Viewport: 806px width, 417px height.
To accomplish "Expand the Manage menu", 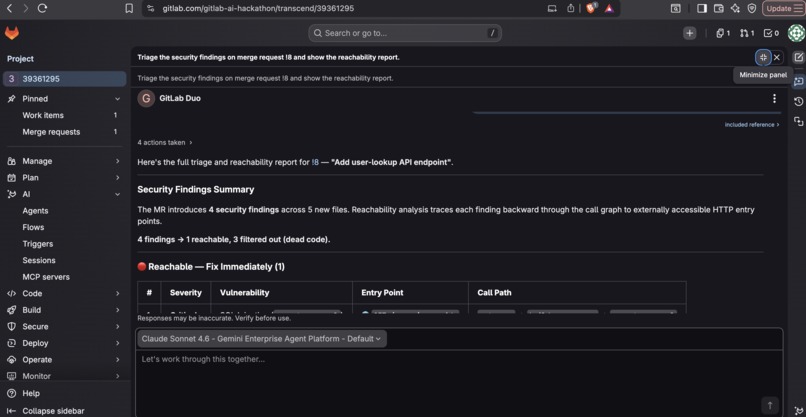I will [64, 161].
